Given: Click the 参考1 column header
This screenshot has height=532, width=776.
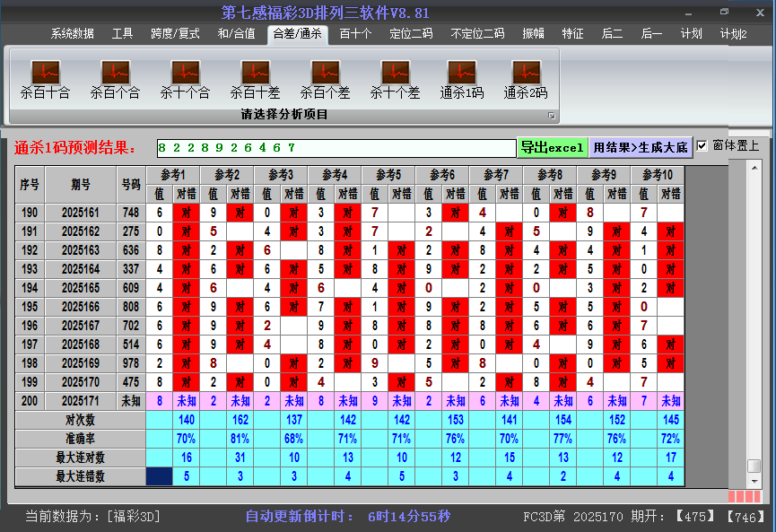Looking at the screenshot, I should 173,175.
